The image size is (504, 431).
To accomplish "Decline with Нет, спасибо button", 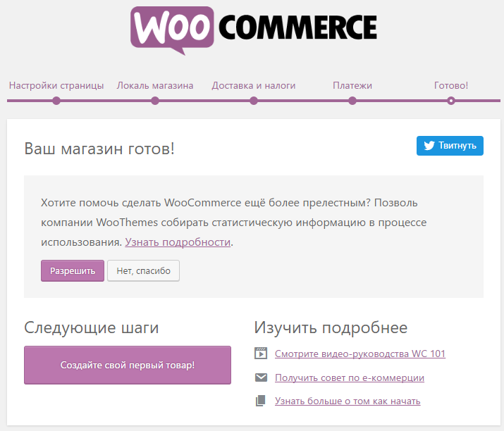I will [143, 270].
